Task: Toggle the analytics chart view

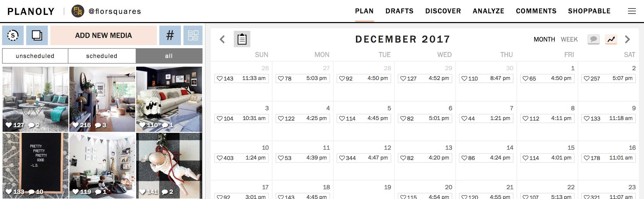Action: point(611,39)
